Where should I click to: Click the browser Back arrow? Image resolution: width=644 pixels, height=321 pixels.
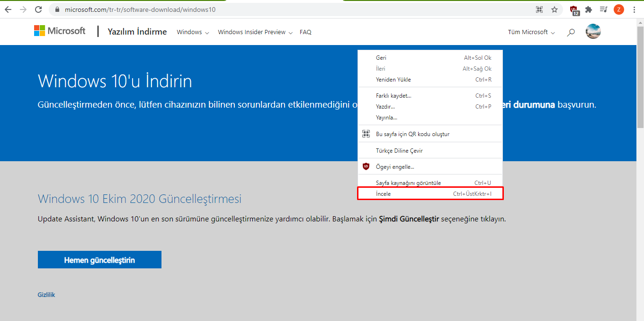[x=8, y=9]
